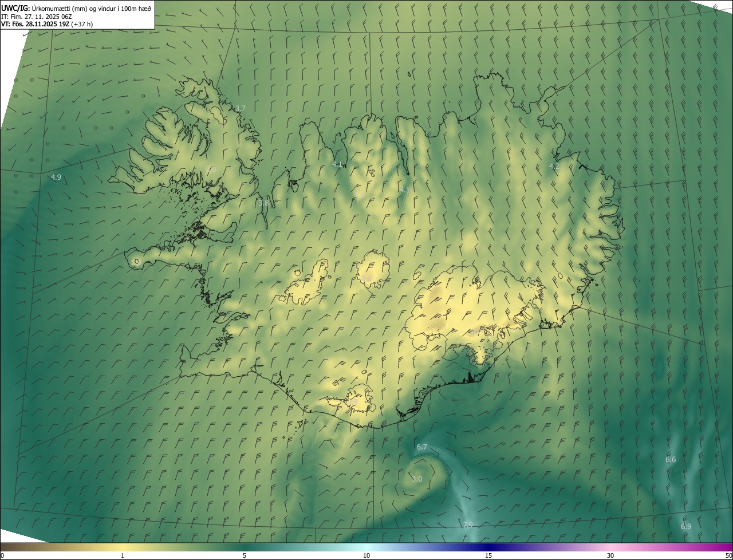Click the 6.9 value in the bottom right
Viewport: 733px width, 560px height.
tap(686, 527)
